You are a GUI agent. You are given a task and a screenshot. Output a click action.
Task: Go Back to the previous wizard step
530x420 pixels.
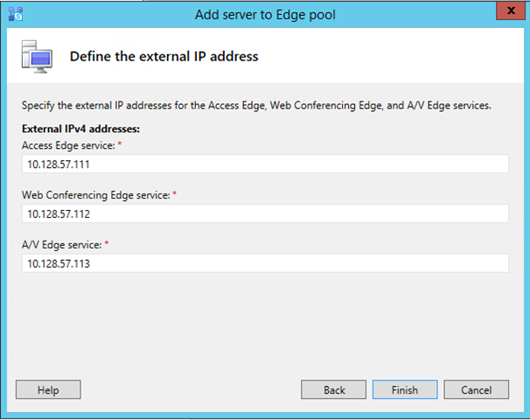click(x=333, y=389)
